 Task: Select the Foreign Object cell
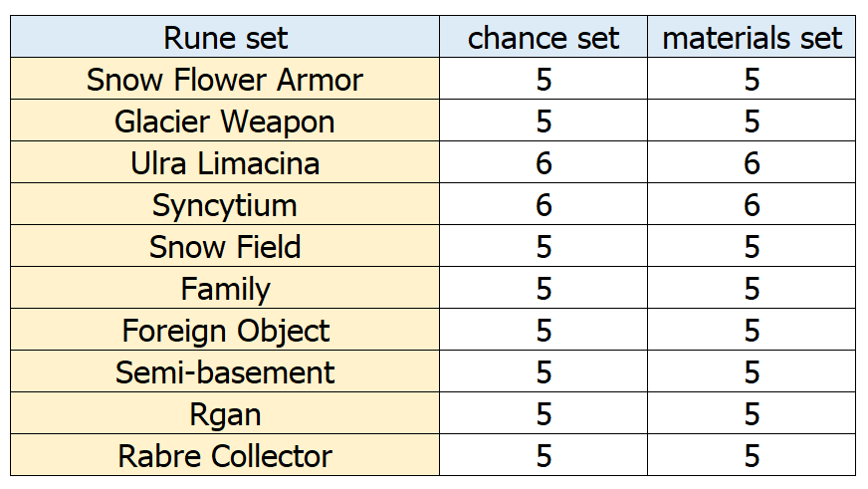pyautogui.click(x=225, y=330)
